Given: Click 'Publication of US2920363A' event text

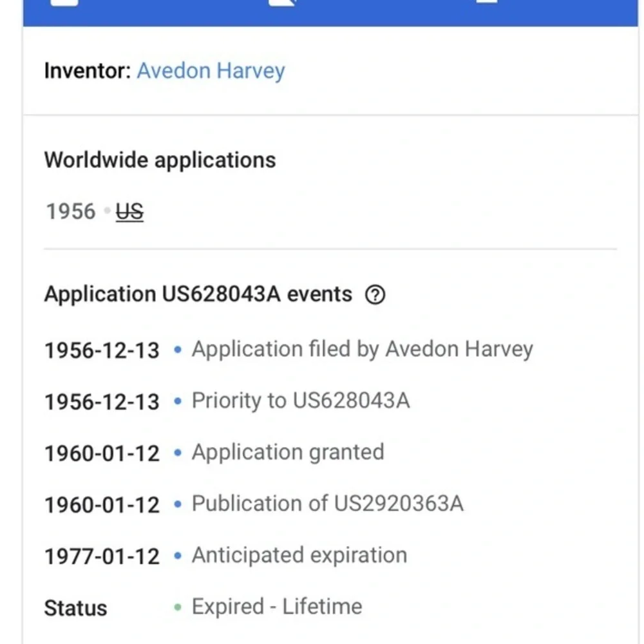Looking at the screenshot, I should click(327, 504).
